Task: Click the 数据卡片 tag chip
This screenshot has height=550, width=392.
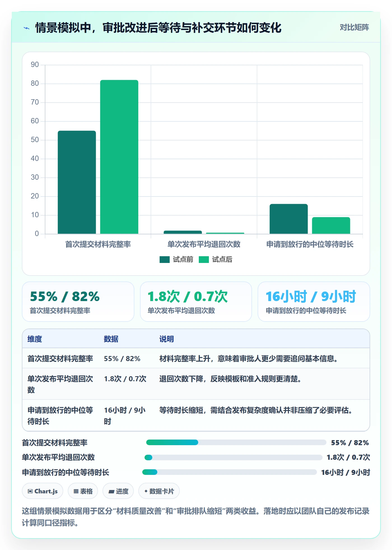Action: coord(159,491)
